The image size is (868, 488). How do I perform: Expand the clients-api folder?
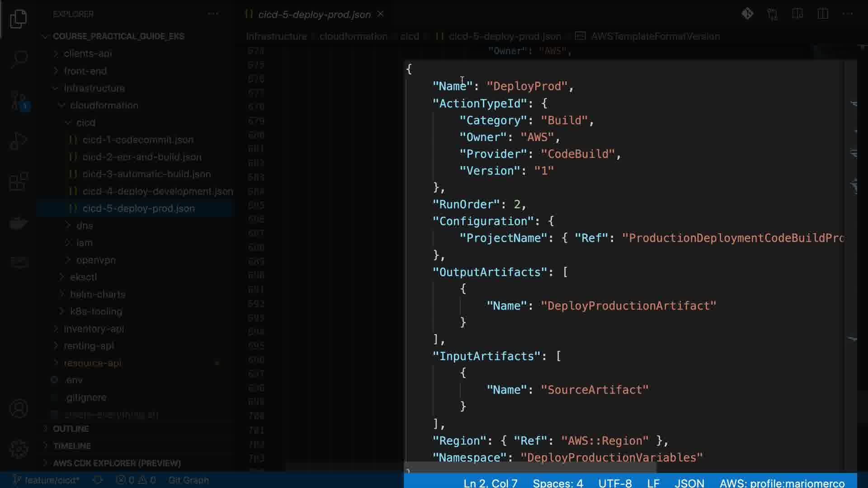click(88, 53)
